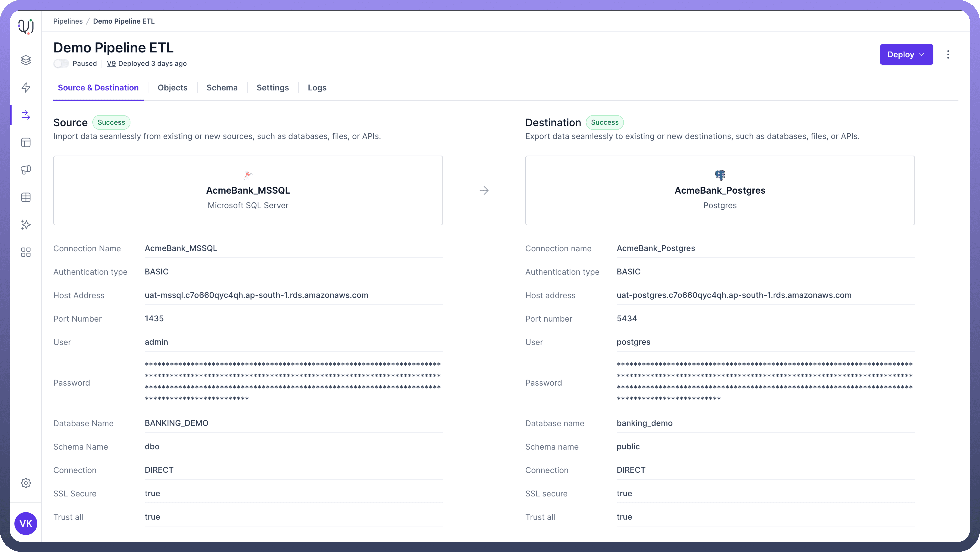The width and height of the screenshot is (980, 552).
Task: Click the sparkle stars sidebar icon
Action: 26,225
